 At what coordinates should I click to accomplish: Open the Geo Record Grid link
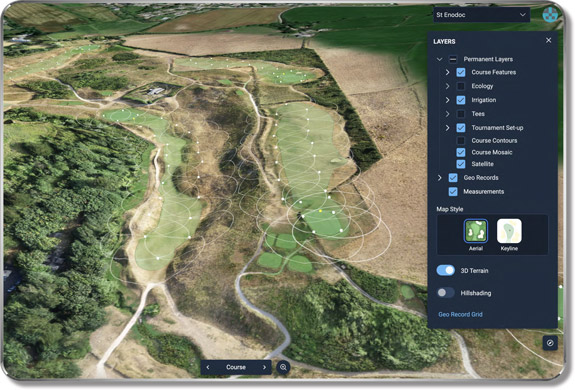click(x=460, y=314)
